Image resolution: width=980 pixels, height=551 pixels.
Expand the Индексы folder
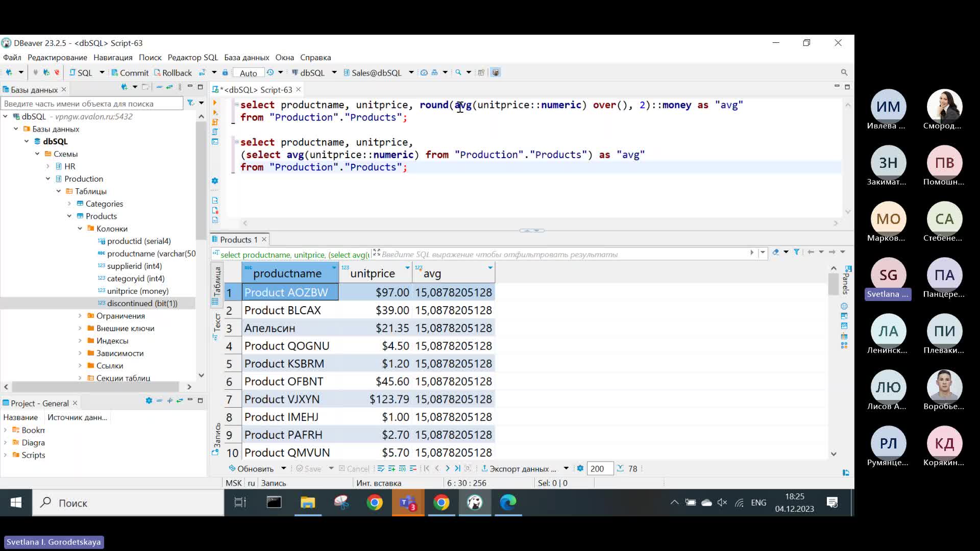80,341
